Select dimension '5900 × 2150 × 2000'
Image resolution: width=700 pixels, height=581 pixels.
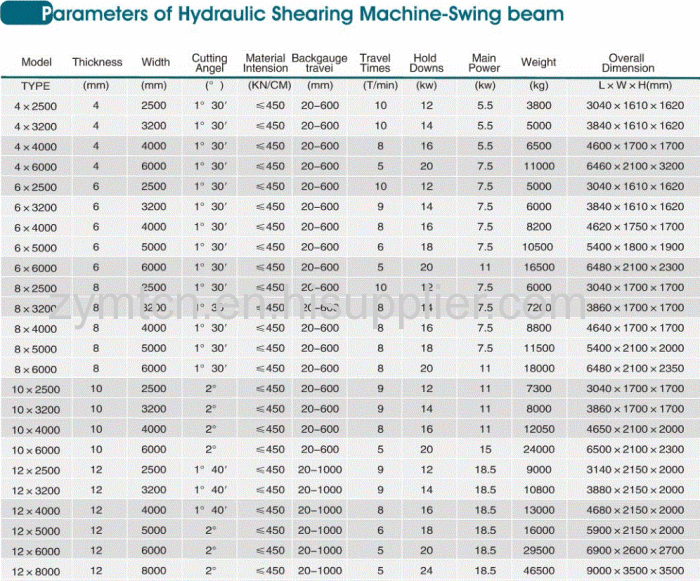[x=635, y=531]
